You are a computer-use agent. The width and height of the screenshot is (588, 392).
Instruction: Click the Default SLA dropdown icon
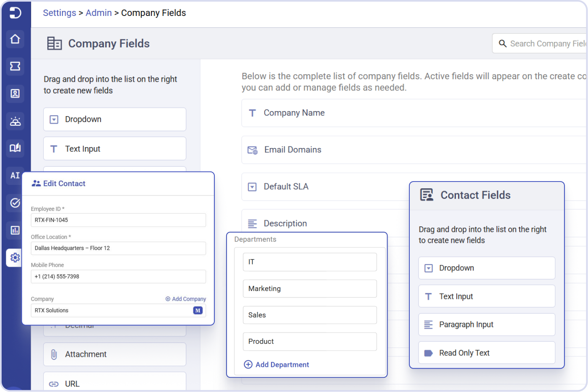pos(252,187)
